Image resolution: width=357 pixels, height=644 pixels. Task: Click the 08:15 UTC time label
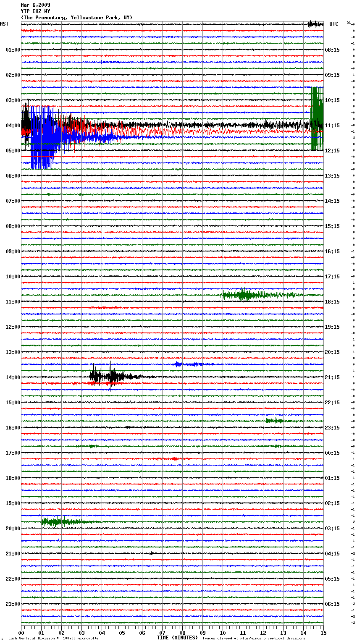point(332,50)
